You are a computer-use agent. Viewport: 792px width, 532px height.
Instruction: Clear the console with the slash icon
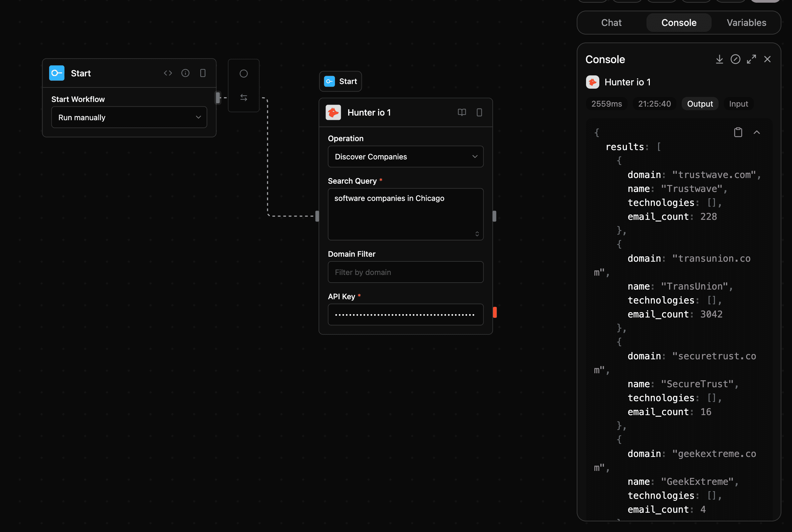[735, 59]
